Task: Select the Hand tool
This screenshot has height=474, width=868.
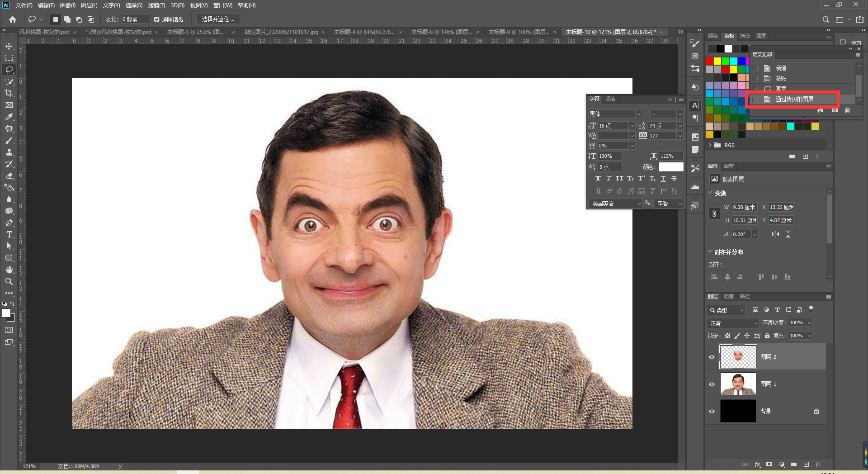Action: [9, 270]
